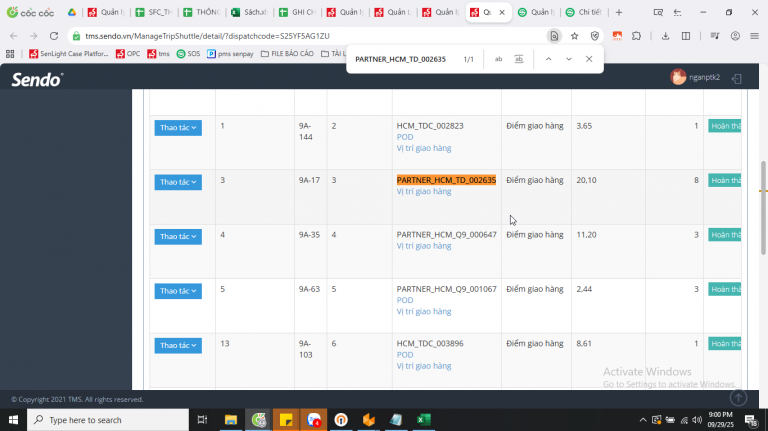Switch to Chi tiết tab
The image size is (768, 431).
pos(584,12)
